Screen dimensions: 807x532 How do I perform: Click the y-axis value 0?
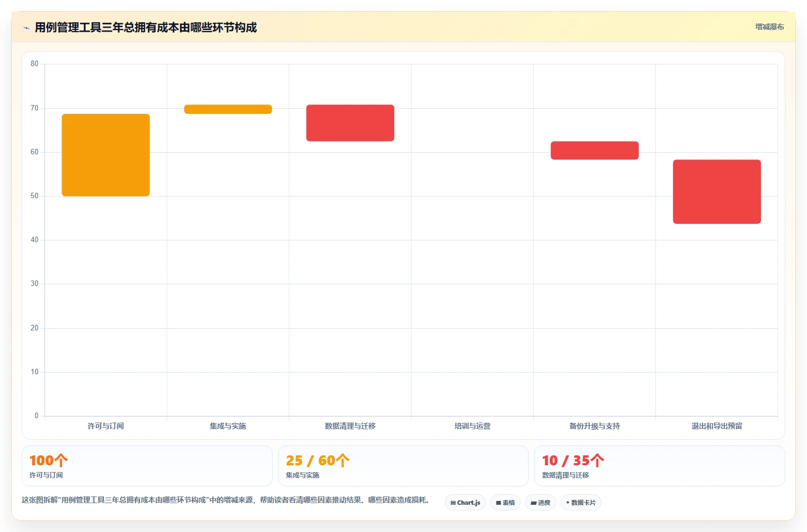click(x=37, y=416)
